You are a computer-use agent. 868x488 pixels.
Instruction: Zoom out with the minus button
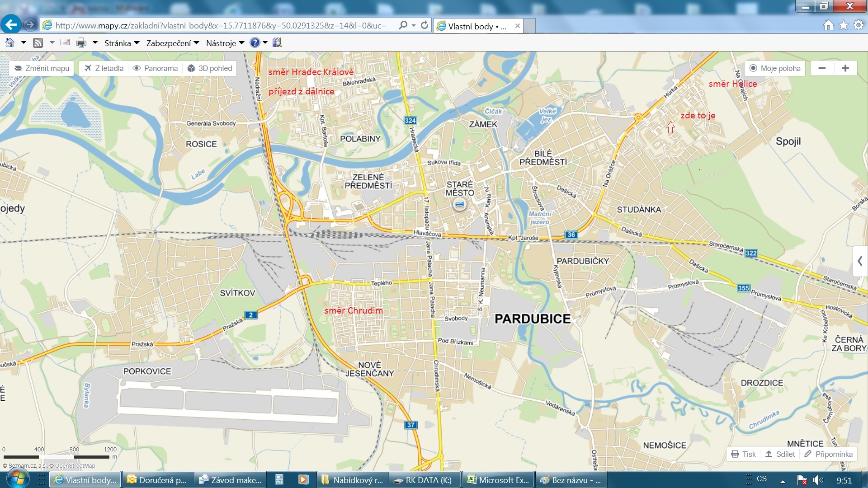coord(822,68)
